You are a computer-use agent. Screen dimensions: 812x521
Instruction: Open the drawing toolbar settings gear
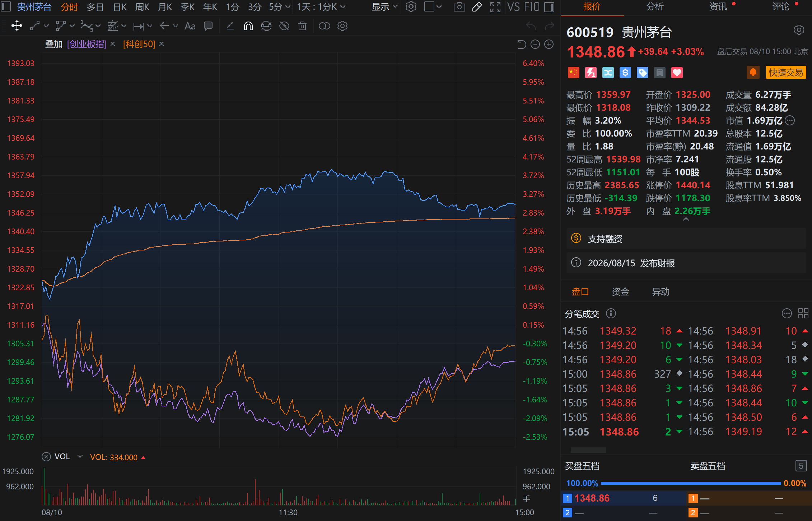(342, 26)
